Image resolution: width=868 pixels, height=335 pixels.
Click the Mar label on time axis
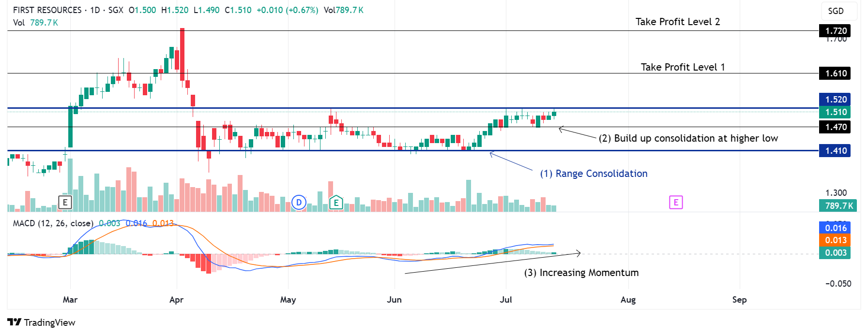70,300
